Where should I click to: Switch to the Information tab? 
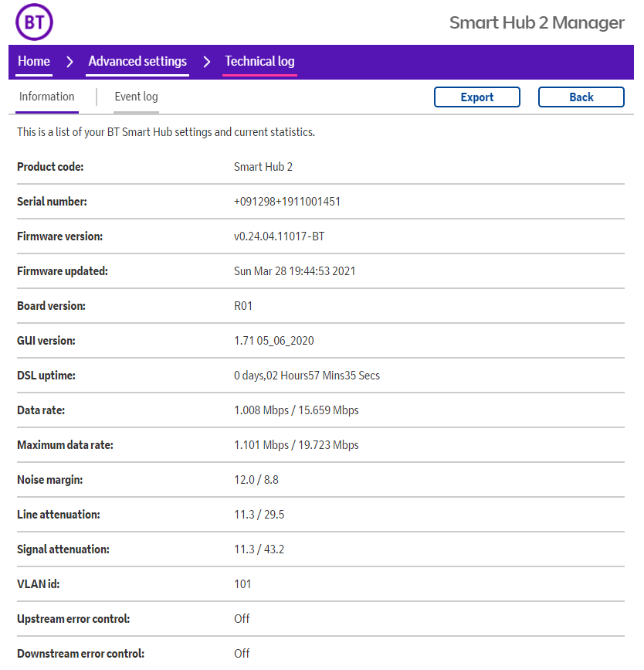pyautogui.click(x=47, y=97)
